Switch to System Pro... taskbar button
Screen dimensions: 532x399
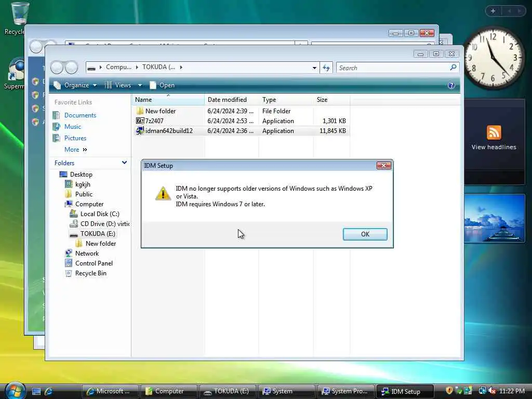pyautogui.click(x=345, y=391)
